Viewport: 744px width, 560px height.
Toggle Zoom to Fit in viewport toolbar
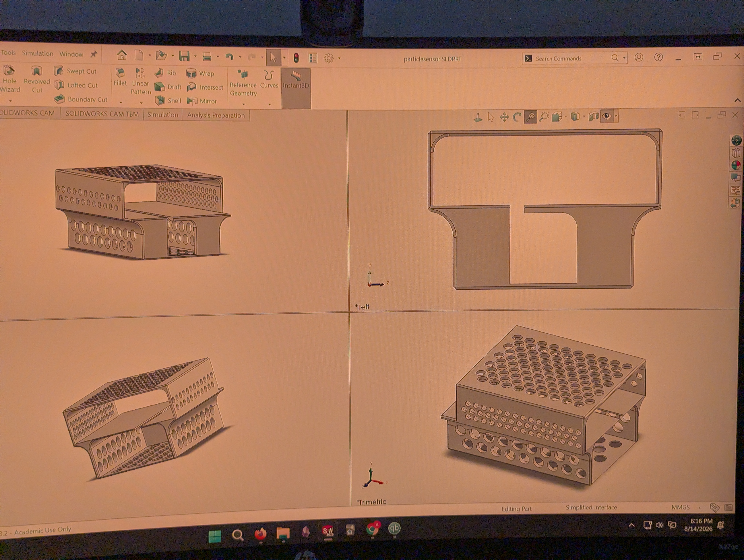pos(530,117)
